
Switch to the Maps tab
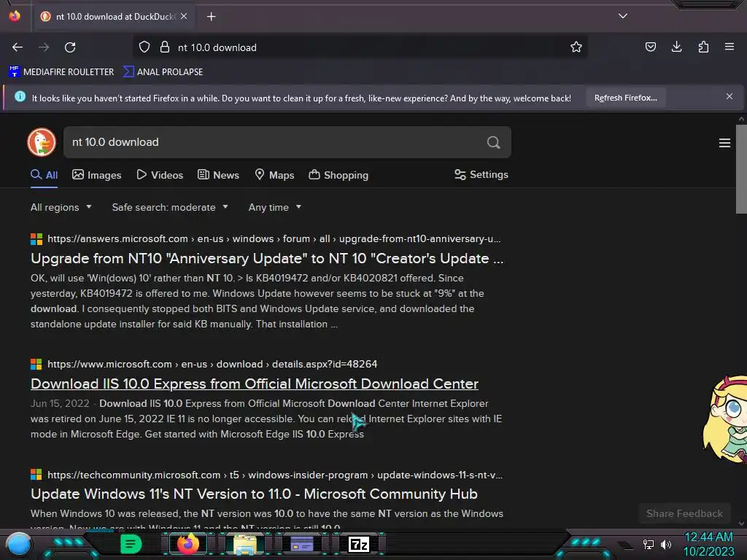click(x=274, y=175)
